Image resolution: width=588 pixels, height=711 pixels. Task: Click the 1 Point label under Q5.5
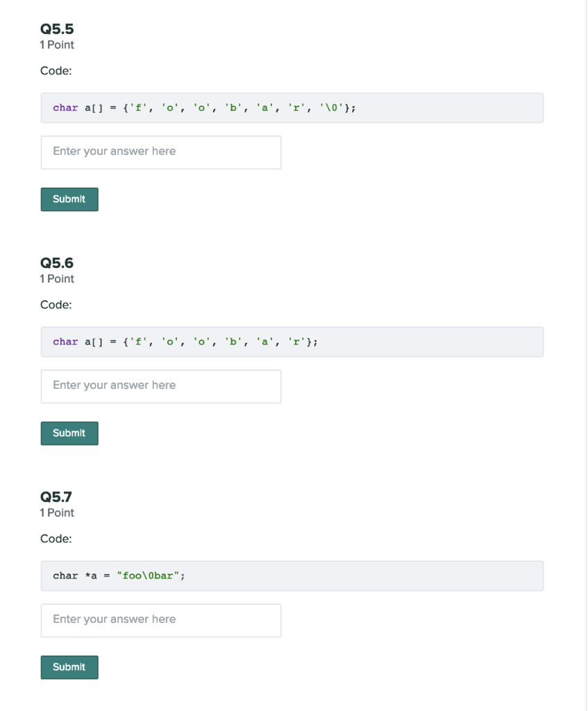click(x=56, y=44)
